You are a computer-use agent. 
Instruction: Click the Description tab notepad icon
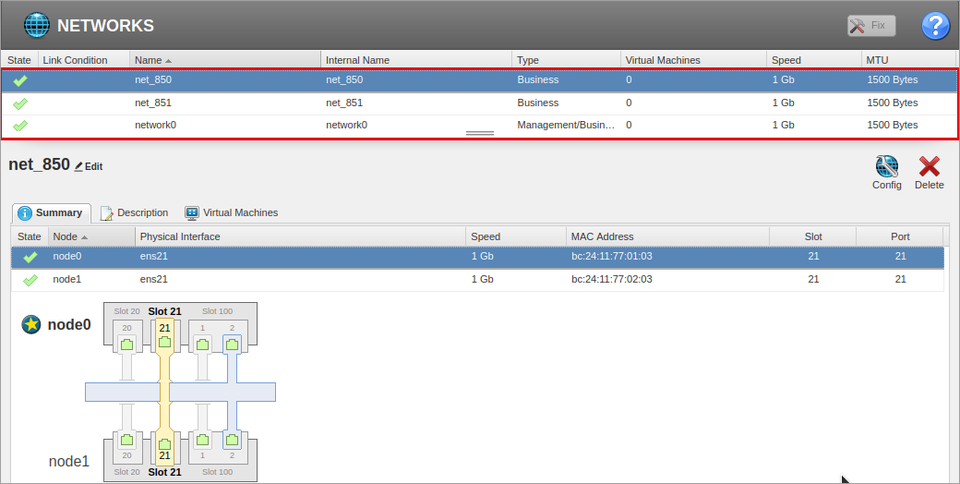(x=107, y=213)
